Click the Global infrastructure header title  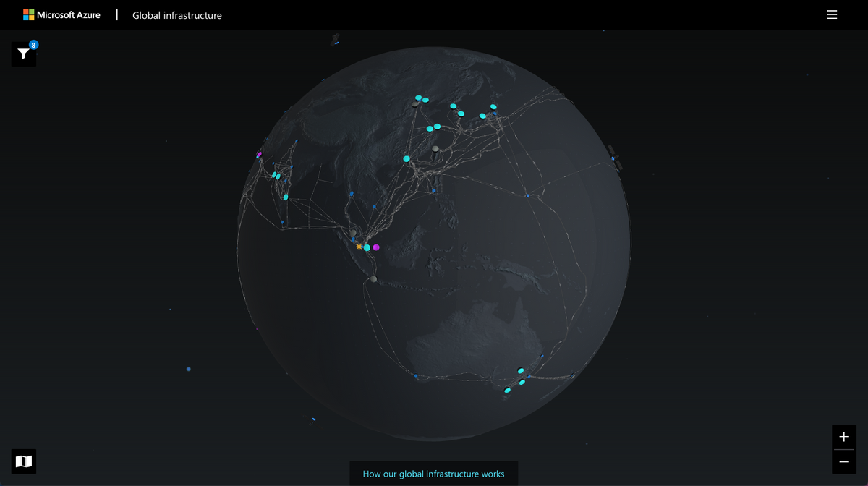coord(176,15)
